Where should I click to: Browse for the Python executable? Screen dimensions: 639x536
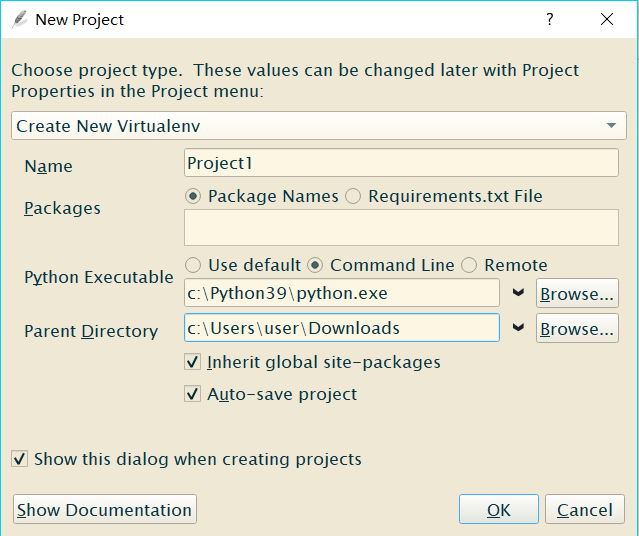coord(577,294)
